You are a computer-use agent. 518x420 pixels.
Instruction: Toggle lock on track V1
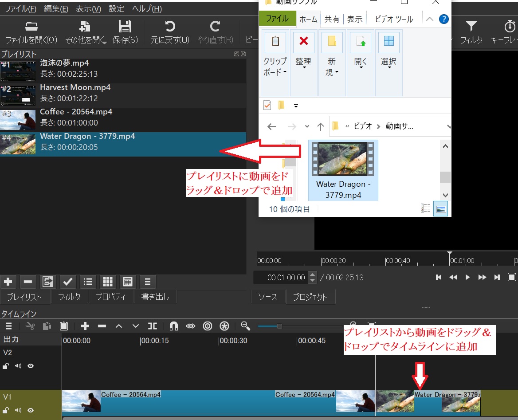tap(6, 410)
